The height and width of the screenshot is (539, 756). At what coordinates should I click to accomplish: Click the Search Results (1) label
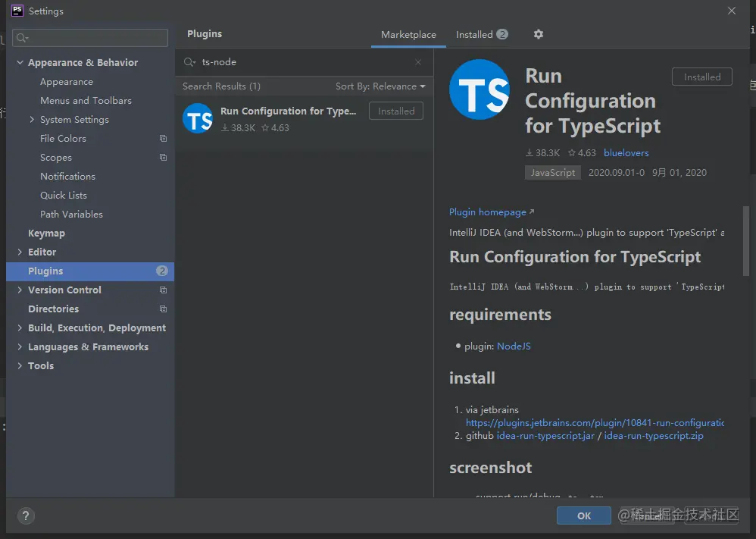tap(221, 86)
